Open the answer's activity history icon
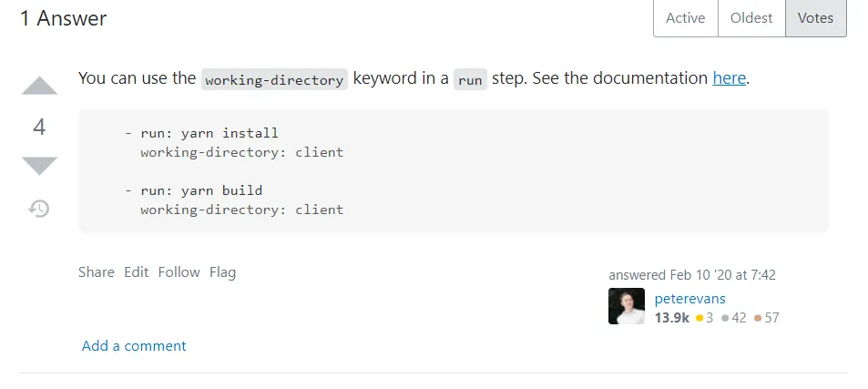Screen dimensions: 868x389 pos(39,209)
